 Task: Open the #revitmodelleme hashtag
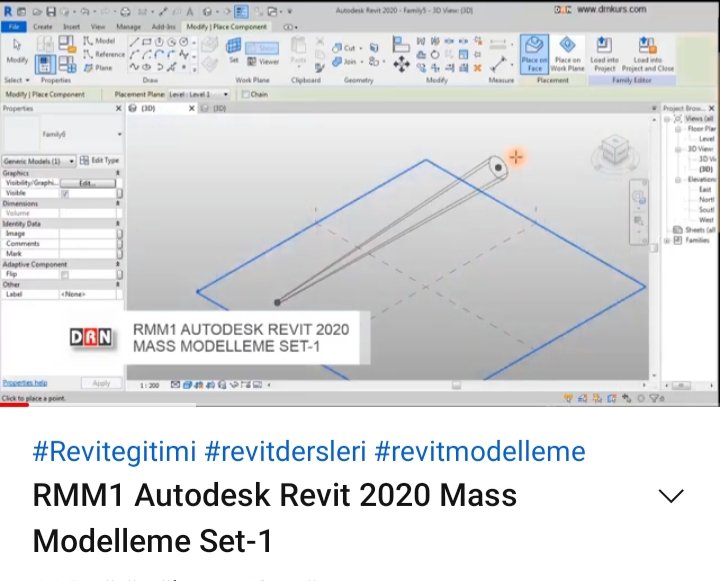(480, 451)
